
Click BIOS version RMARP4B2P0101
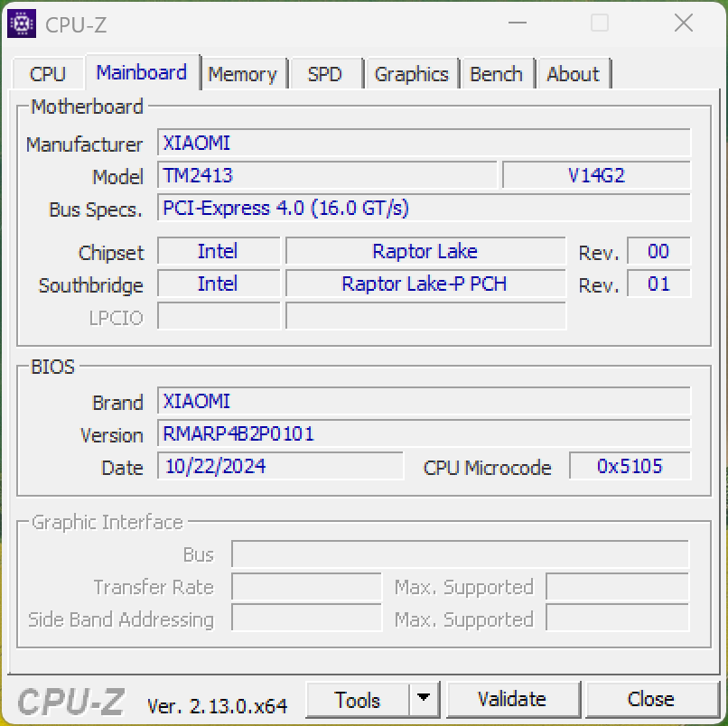[x=424, y=433]
